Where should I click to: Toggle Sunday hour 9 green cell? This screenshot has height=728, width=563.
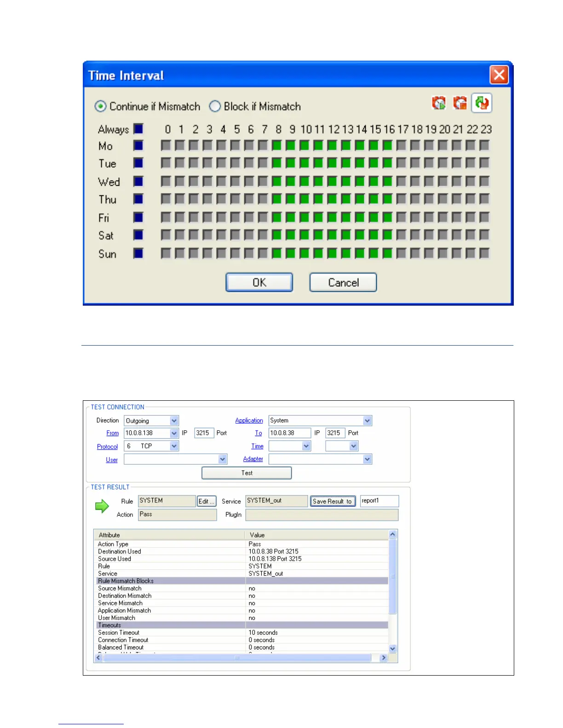290,253
